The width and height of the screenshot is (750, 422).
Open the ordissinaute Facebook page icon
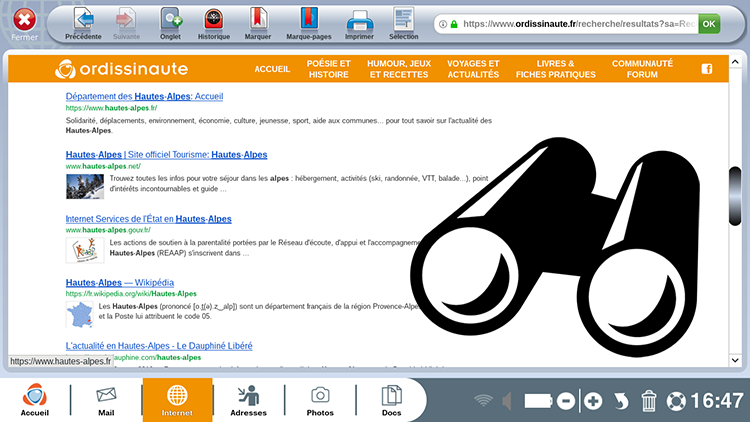[x=707, y=69]
